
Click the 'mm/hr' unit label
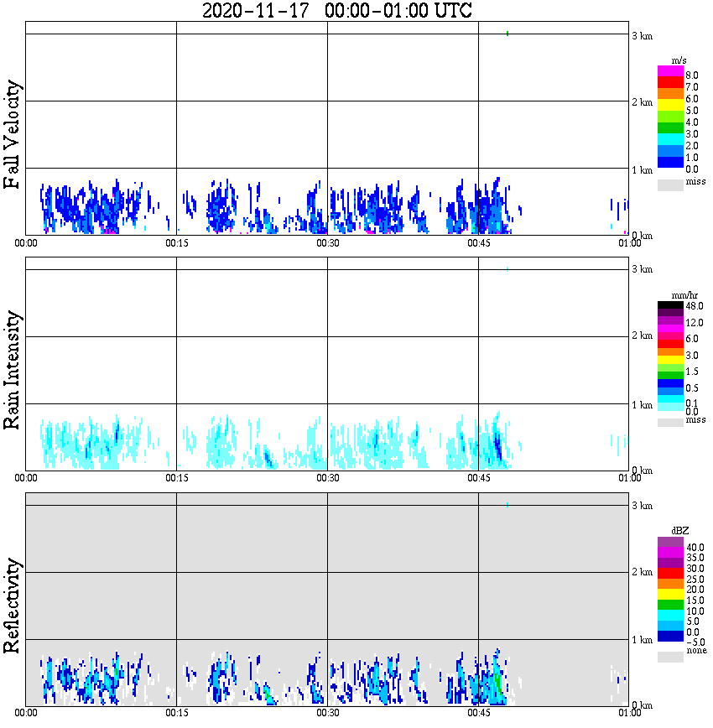[684, 296]
